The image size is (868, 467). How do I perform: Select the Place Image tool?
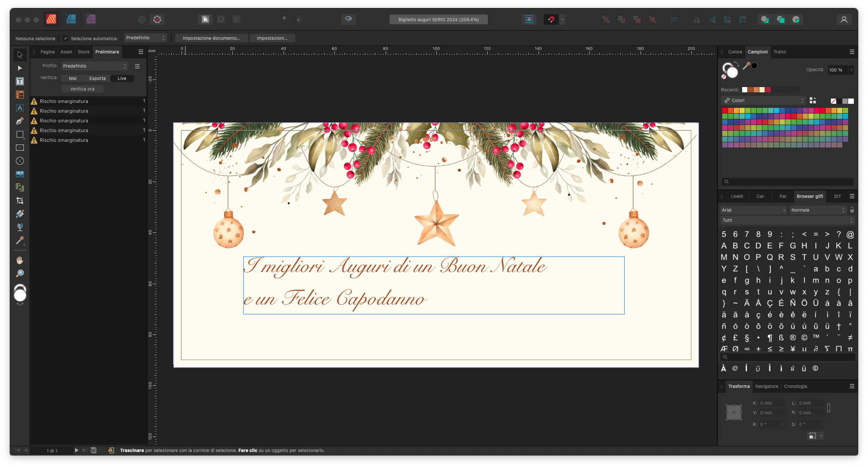(x=20, y=174)
